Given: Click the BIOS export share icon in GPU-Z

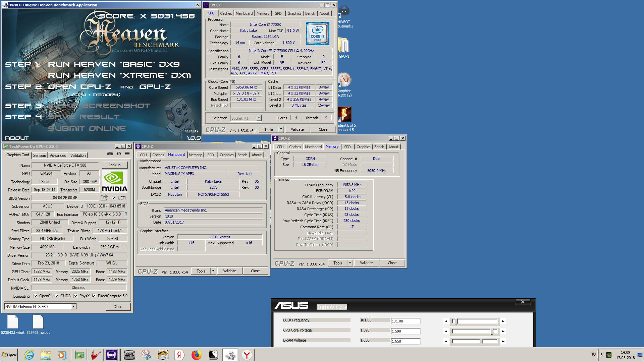Looking at the screenshot, I should (104, 198).
